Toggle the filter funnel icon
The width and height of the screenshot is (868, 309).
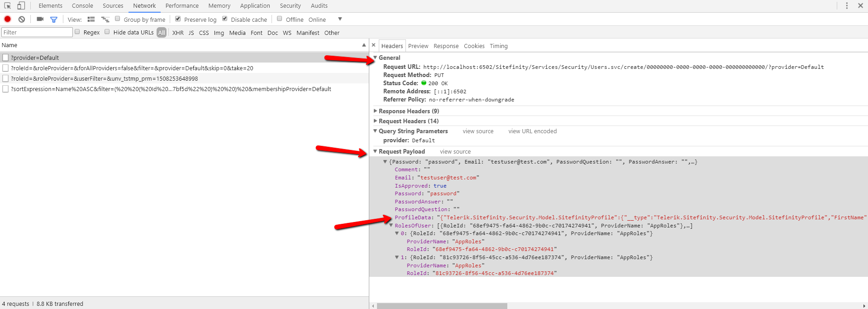point(54,19)
